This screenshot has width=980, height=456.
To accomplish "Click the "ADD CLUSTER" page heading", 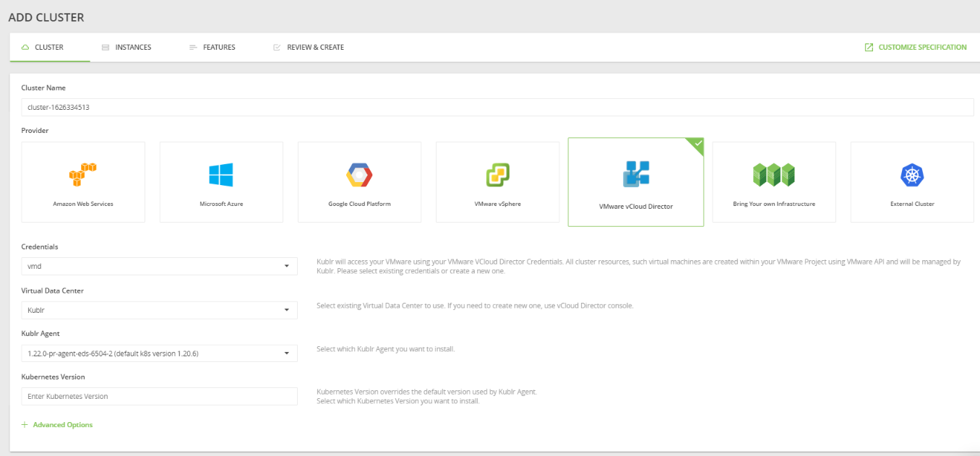I will tap(46, 17).
